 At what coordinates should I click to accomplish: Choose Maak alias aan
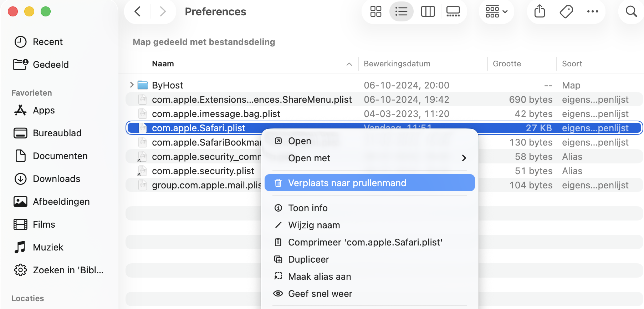point(369,277)
